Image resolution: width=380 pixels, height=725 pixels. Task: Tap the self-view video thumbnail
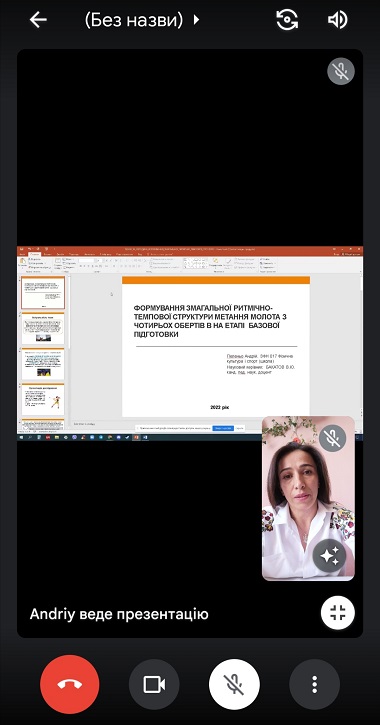(x=308, y=498)
